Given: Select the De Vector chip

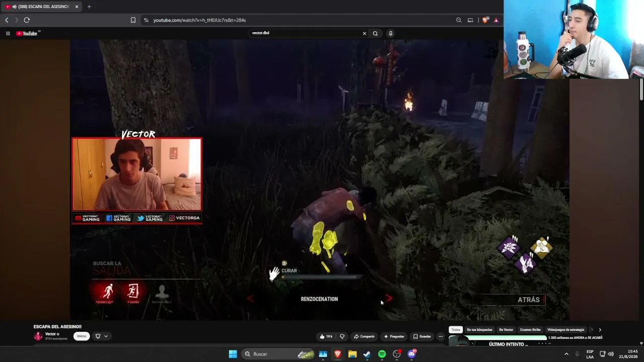Looking at the screenshot, I should [506, 330].
